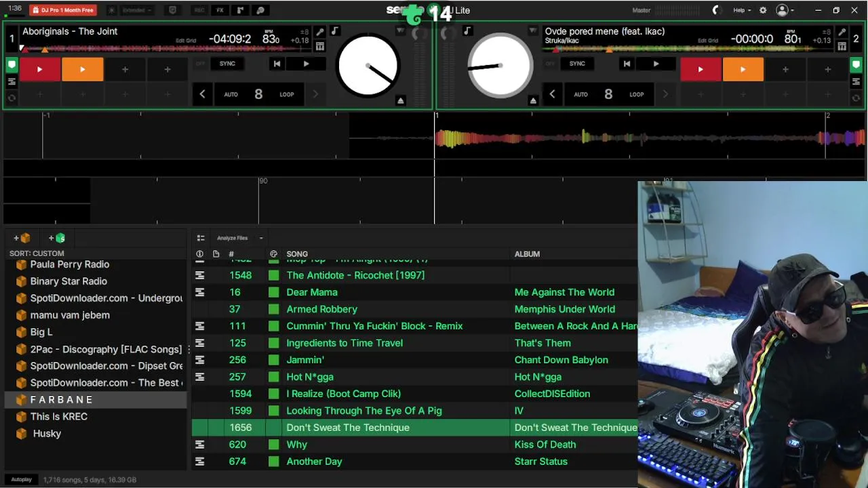The height and width of the screenshot is (488, 868).
Task: Enable SYNC on deck 2
Action: click(x=577, y=64)
